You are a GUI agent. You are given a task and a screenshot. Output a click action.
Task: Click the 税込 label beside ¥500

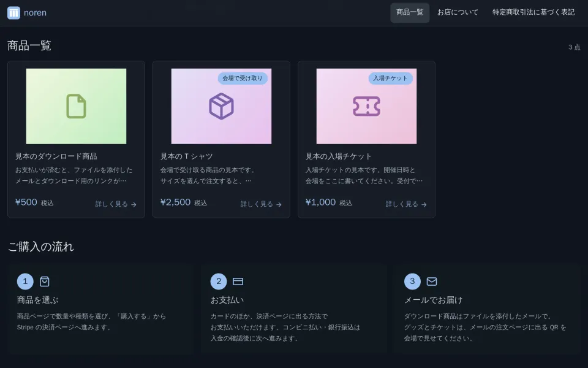pos(47,203)
